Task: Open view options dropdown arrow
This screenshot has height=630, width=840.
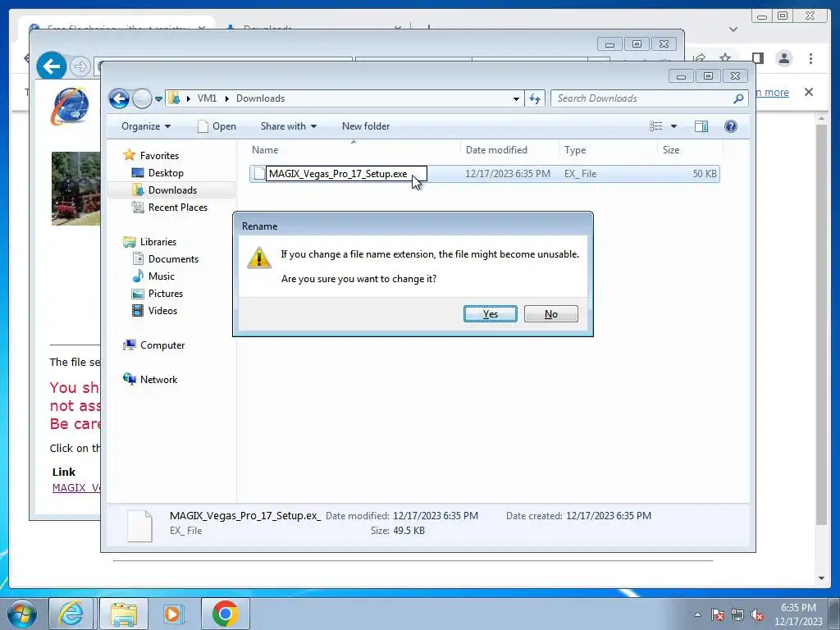Action: click(674, 126)
